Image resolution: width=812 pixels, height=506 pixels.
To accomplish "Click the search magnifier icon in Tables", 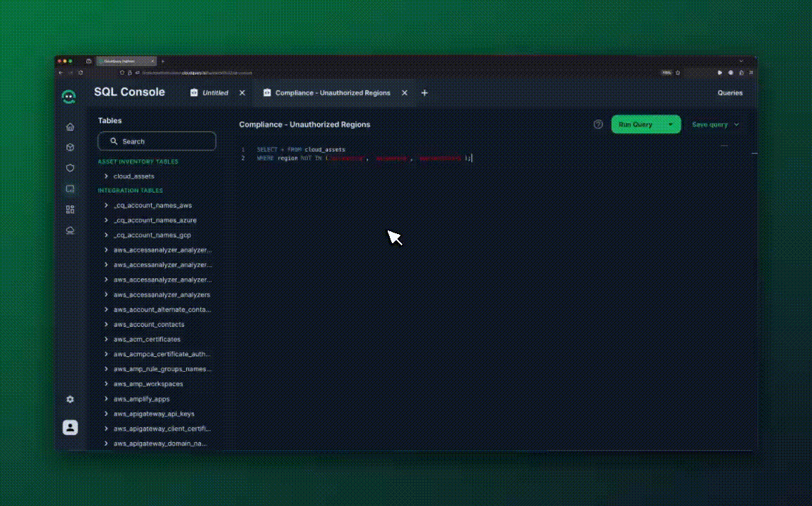I will pyautogui.click(x=113, y=141).
